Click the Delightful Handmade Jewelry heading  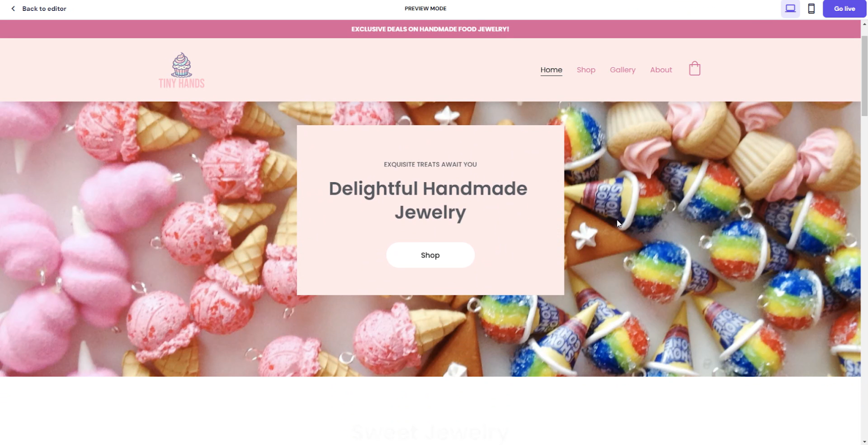tap(428, 200)
